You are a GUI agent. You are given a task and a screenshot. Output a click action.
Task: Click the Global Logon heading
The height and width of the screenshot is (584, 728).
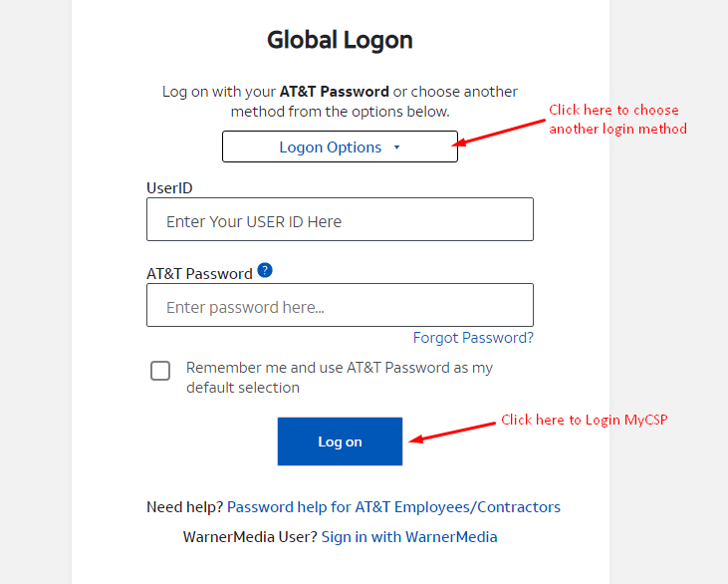pos(340,40)
